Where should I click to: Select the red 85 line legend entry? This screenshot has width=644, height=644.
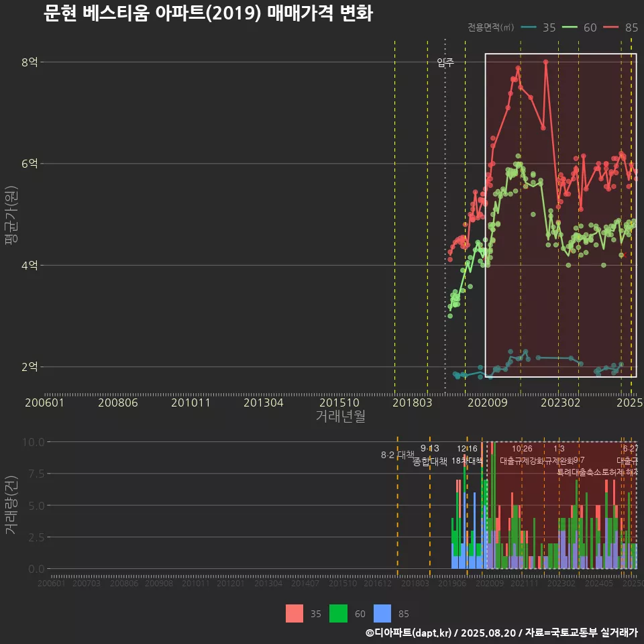click(x=621, y=28)
